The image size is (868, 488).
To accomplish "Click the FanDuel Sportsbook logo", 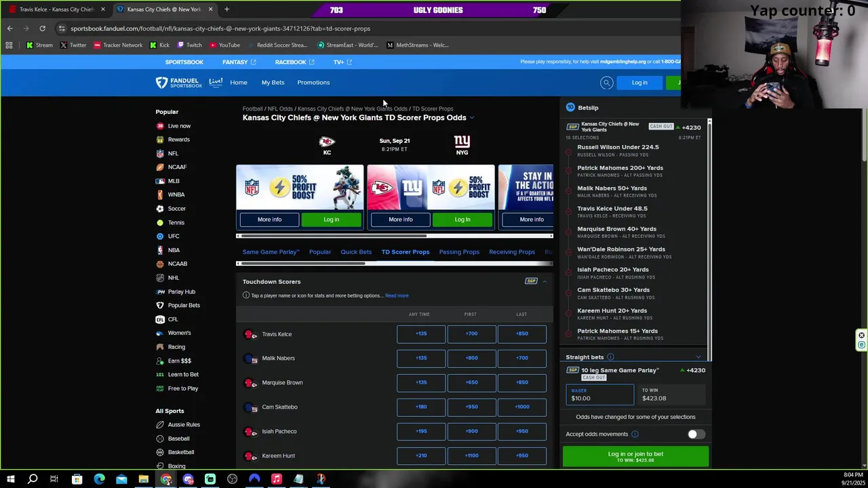I will [x=179, y=83].
